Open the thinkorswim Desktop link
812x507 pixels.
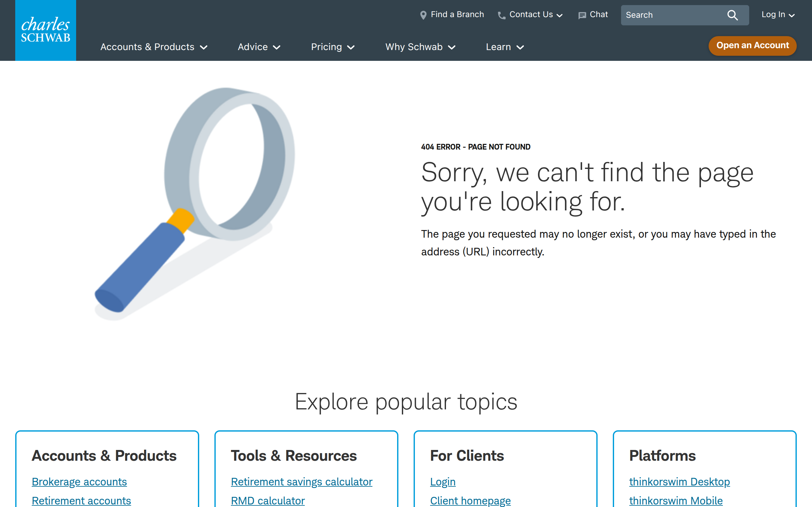(679, 482)
